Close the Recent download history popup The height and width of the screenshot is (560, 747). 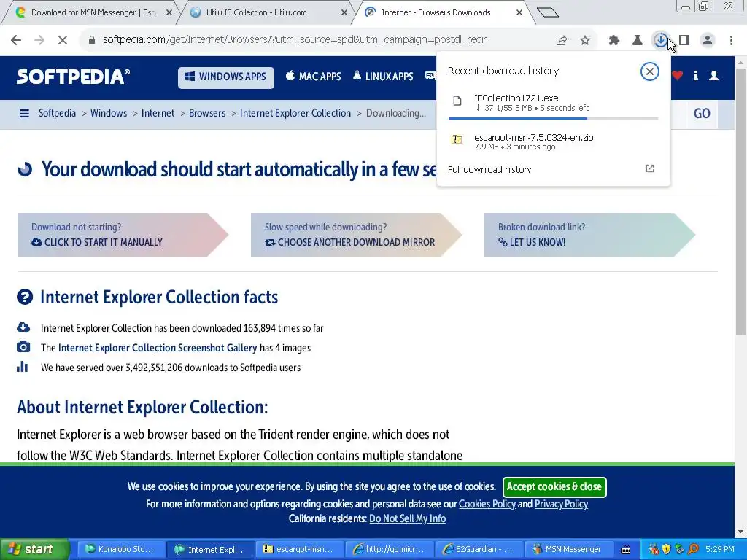[649, 71]
